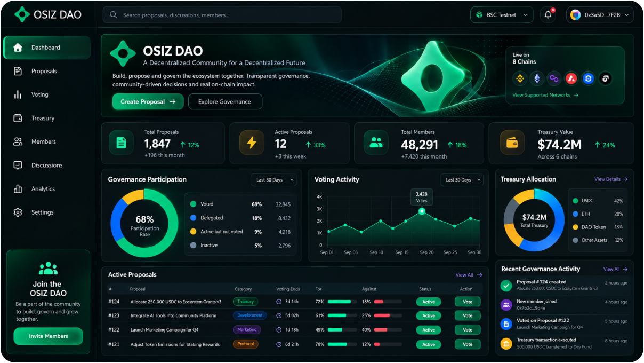Viewport: 644px width, 363px height.
Task: Open the Members sidebar page
Action: point(47,141)
